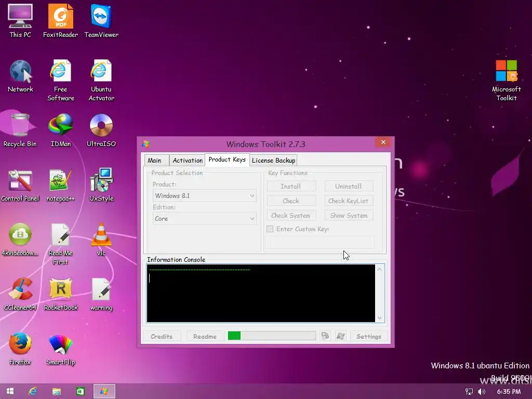This screenshot has width=532, height=399.
Task: Click the Windows toolkit icon beside Settings
Action: (x=341, y=336)
